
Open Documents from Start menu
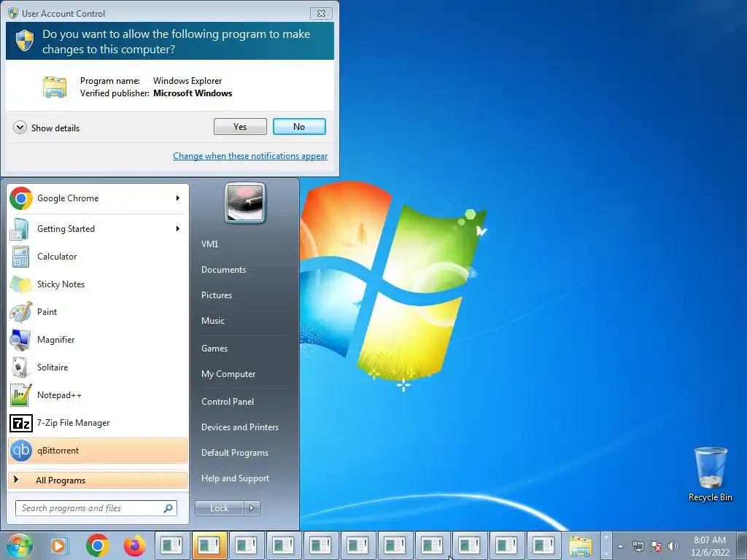click(x=223, y=270)
